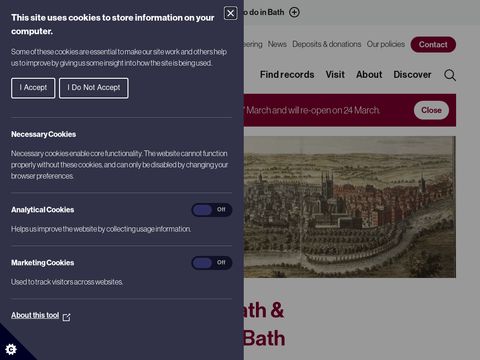The height and width of the screenshot is (360, 480).
Task: Expand the 'do in Bath' plus icon
Action: click(294, 12)
